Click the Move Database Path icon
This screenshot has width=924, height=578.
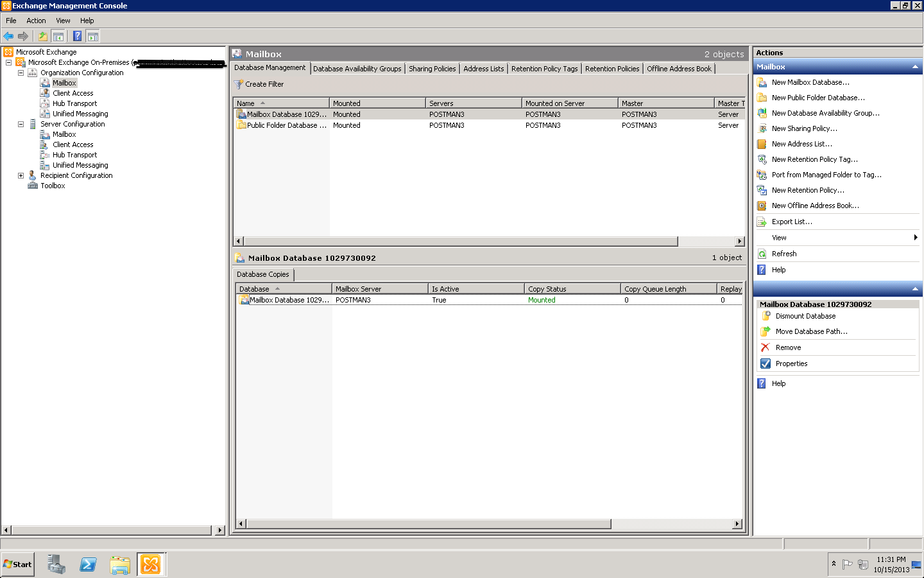click(x=766, y=331)
